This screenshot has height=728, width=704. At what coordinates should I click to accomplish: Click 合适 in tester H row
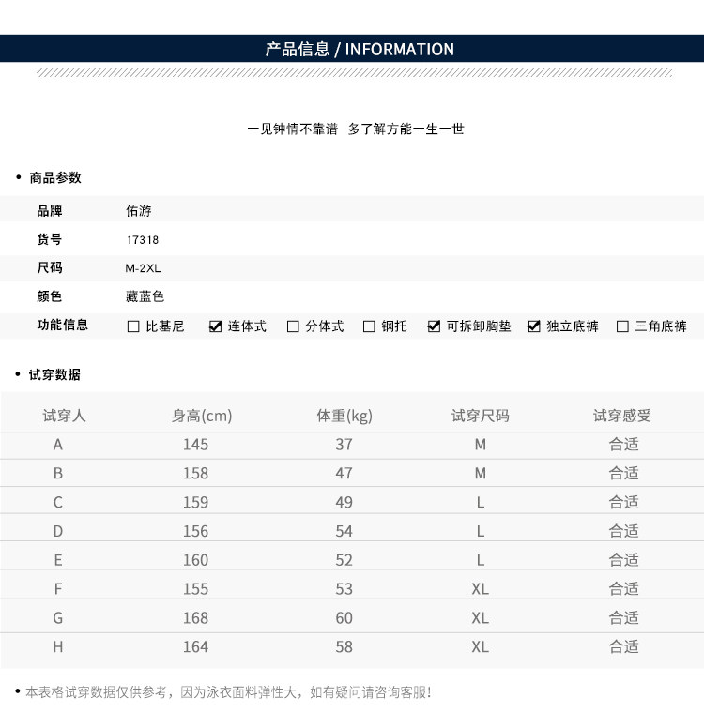pos(623,646)
